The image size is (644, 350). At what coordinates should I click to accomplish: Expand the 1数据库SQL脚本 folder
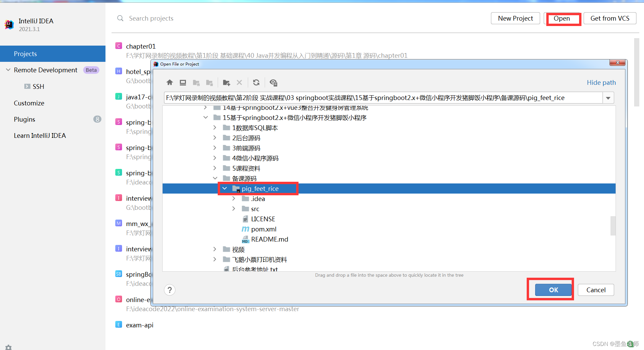[215, 128]
